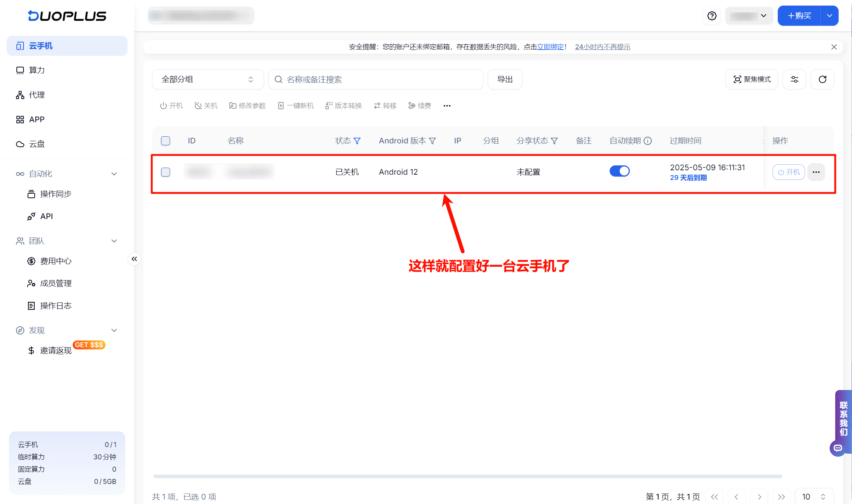
Task: Click the 一键新机 toolbar icon
Action: [295, 105]
